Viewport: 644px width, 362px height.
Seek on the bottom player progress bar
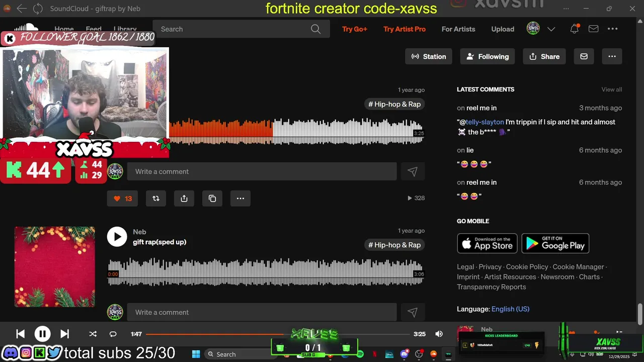278,334
